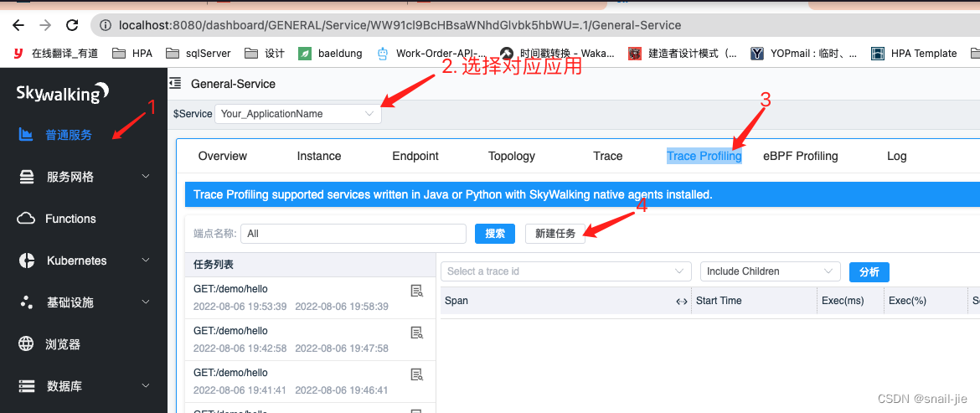Switch to the Overview tab

point(223,156)
